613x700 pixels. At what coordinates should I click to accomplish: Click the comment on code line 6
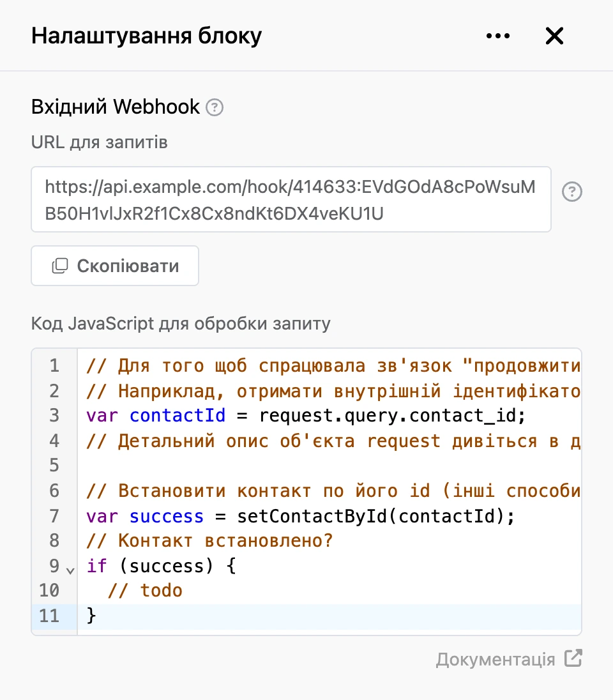[333, 491]
